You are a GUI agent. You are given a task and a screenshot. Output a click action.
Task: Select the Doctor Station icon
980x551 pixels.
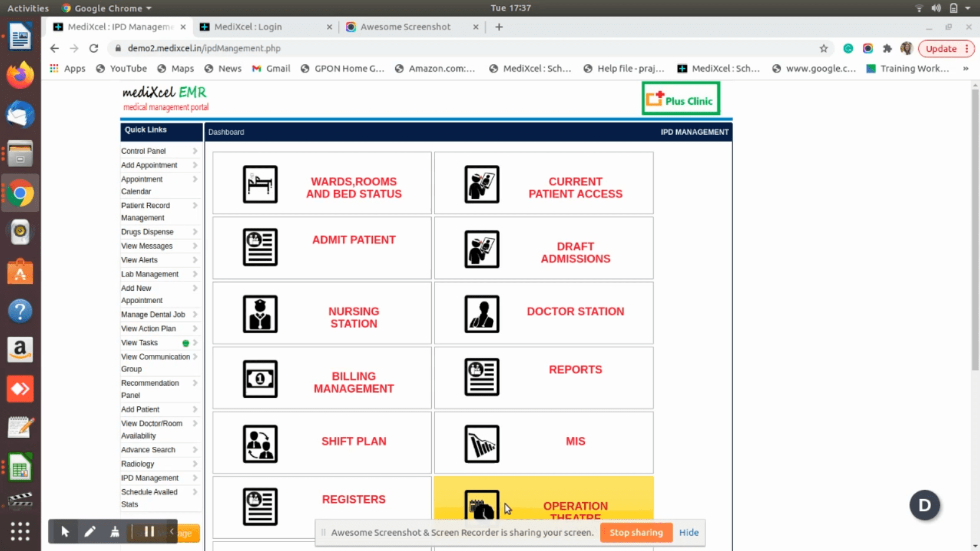pos(481,314)
